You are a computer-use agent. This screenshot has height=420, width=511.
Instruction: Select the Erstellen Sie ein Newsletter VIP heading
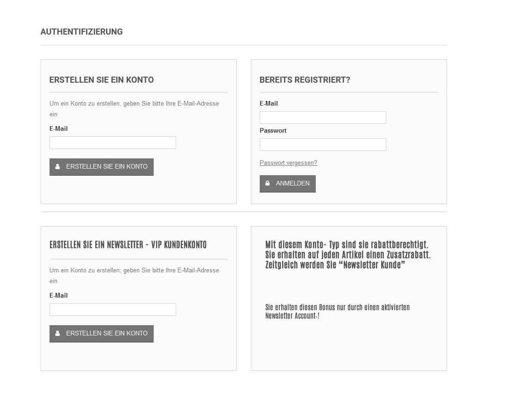pos(128,245)
